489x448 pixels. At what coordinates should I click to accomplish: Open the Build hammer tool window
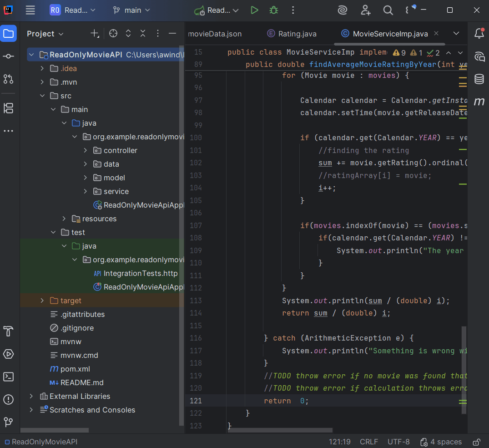(x=9, y=331)
